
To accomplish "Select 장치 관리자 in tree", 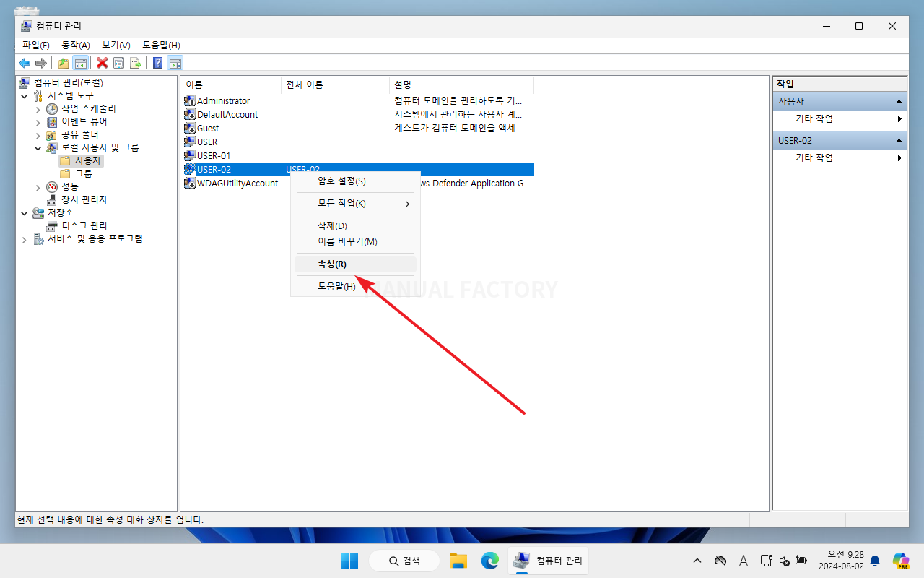I will (77, 199).
